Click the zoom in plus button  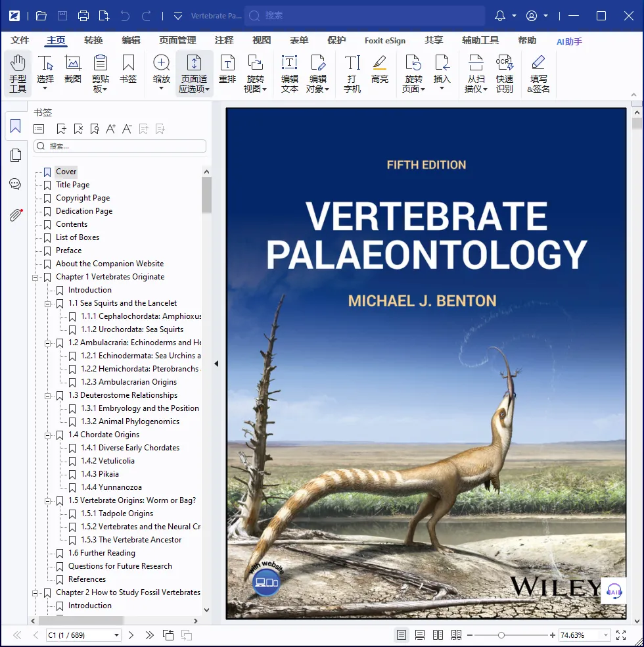[553, 635]
